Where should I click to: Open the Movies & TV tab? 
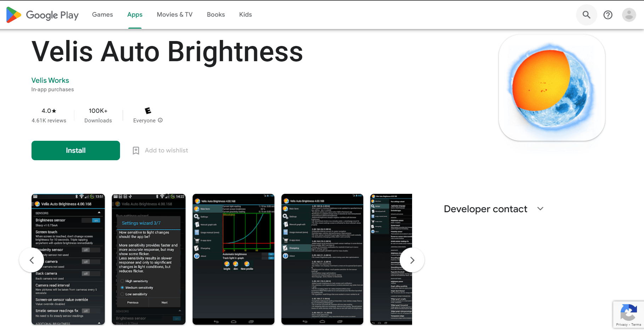175,15
